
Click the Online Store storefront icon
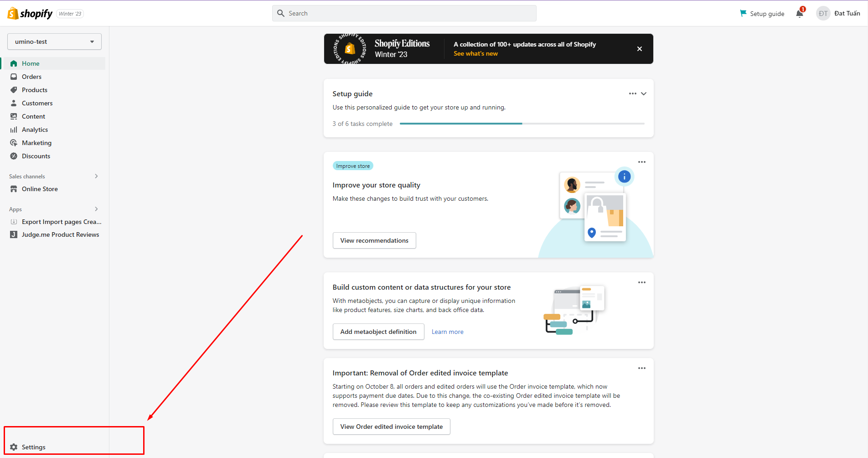(x=14, y=189)
